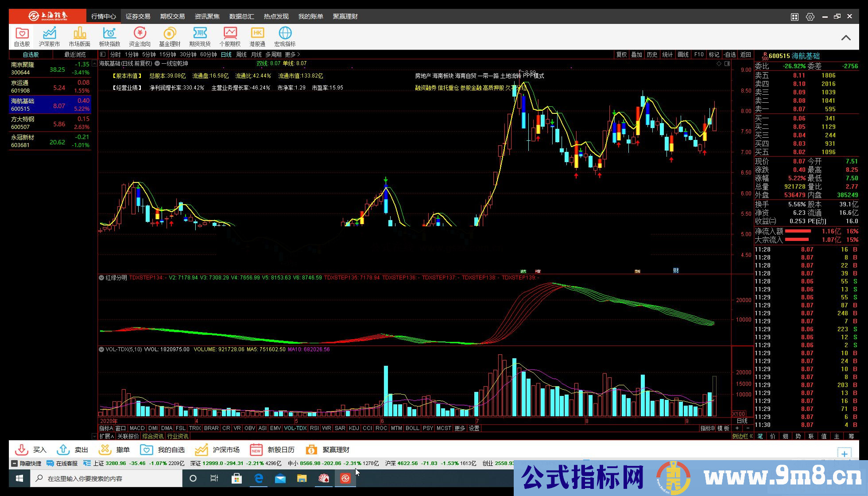Viewport: 868px width, 496px height.
Task: Open the settings gear in title bar
Action: pyautogui.click(x=810, y=16)
